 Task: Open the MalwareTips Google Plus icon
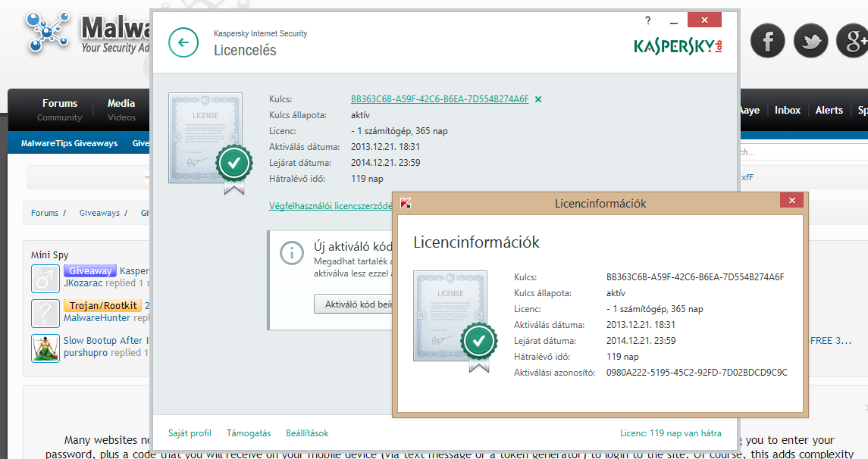853,40
